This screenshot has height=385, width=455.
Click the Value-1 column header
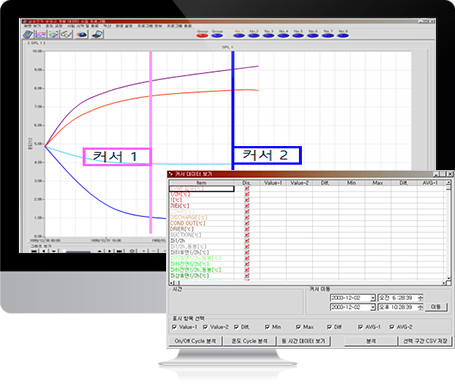pos(273,183)
